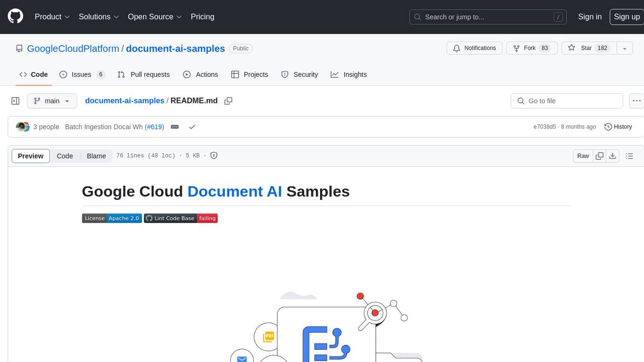Expand the Solutions menu
Image resolution: width=644 pixels, height=362 pixels.
[x=99, y=17]
